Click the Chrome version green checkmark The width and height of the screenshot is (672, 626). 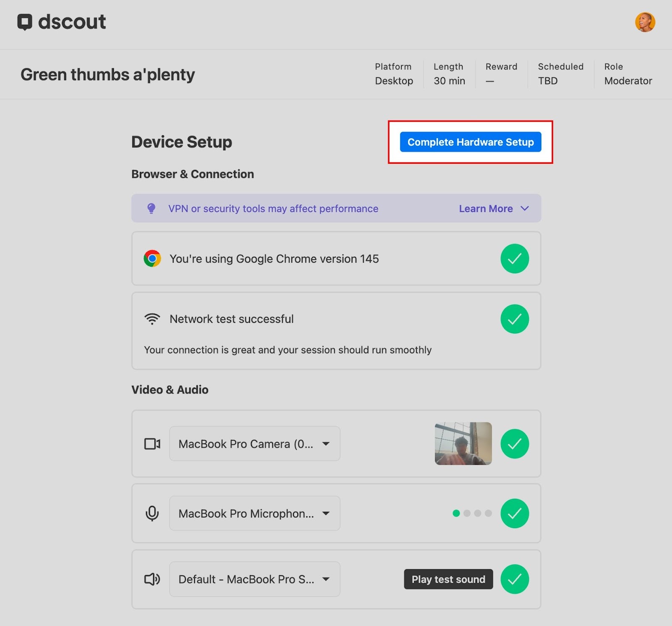[514, 259]
